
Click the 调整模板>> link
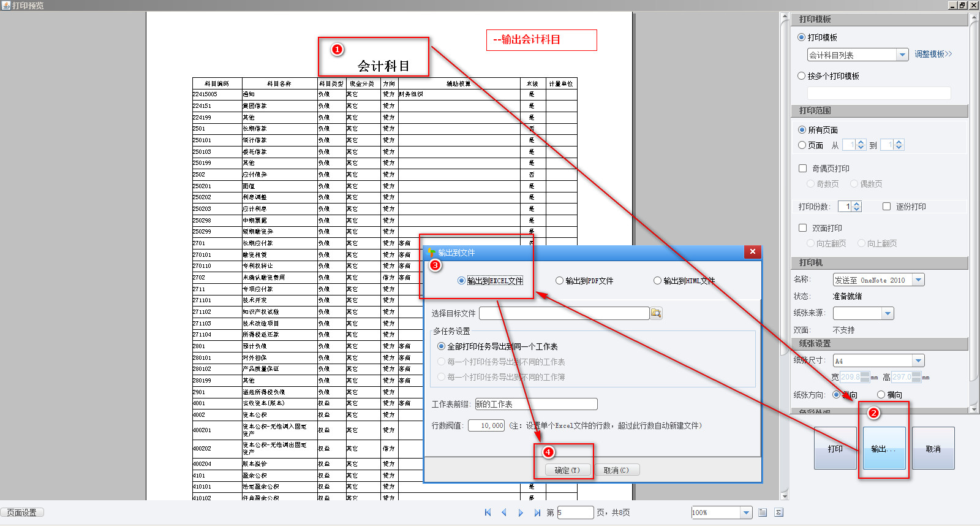(x=933, y=54)
